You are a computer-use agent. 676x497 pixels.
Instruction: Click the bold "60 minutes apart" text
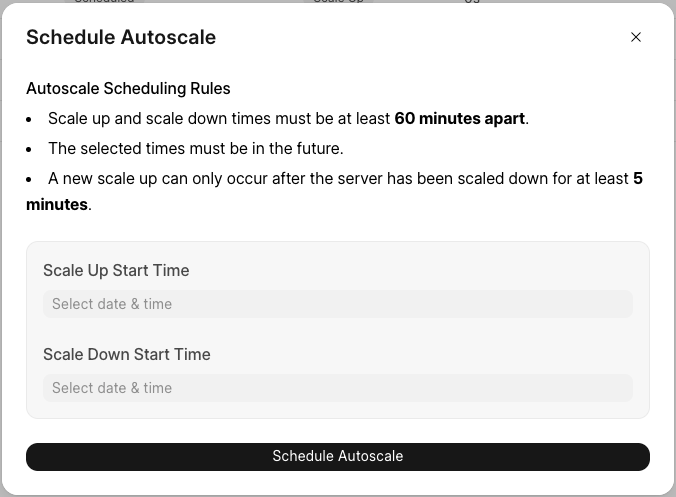click(459, 118)
